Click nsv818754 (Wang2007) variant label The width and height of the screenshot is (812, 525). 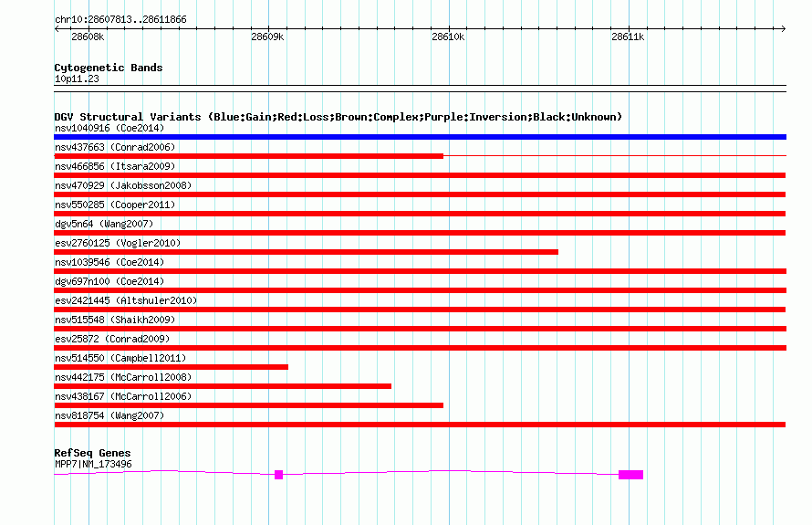[109, 415]
